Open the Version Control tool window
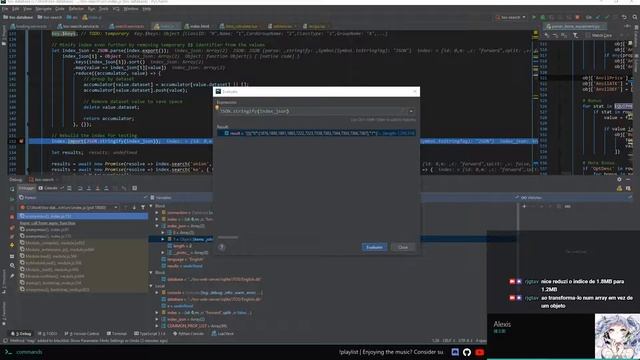 click(x=82, y=333)
